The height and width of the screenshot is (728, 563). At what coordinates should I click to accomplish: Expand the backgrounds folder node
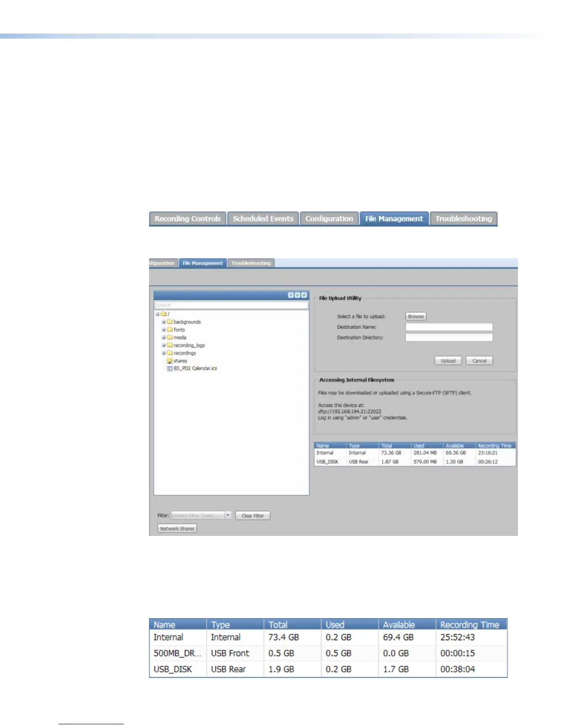coord(163,322)
